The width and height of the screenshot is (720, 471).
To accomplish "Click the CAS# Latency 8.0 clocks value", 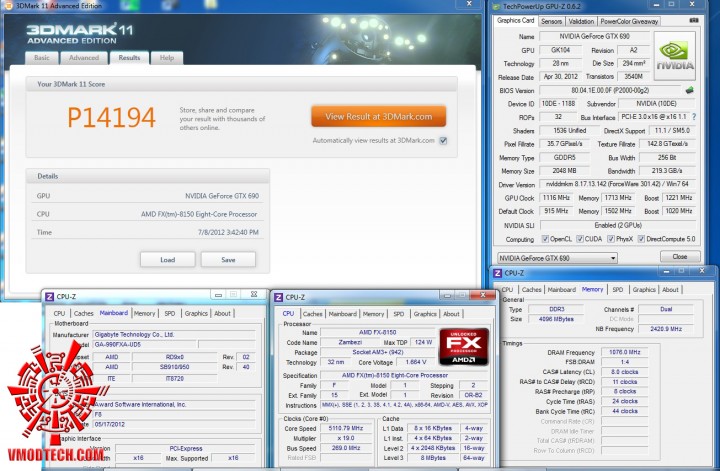I will pyautogui.click(x=625, y=372).
